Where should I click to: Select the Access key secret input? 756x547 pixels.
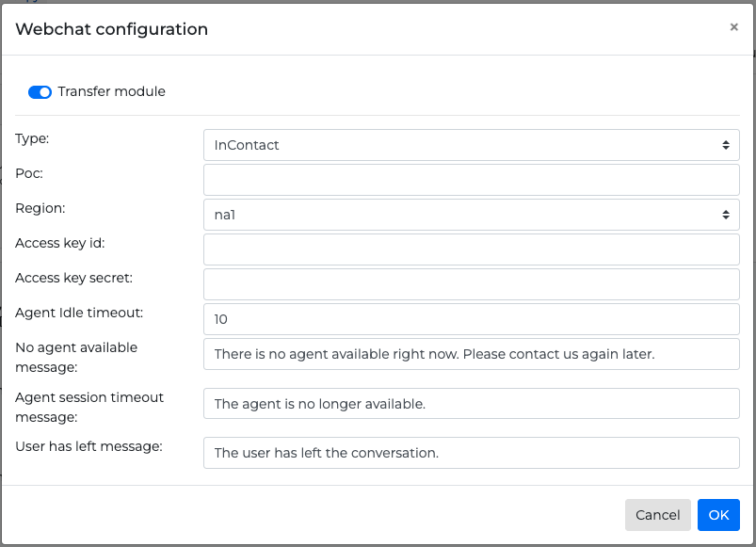[471, 284]
